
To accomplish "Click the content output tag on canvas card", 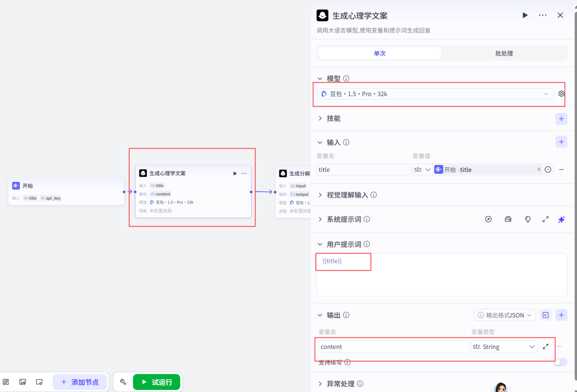I will [160, 194].
